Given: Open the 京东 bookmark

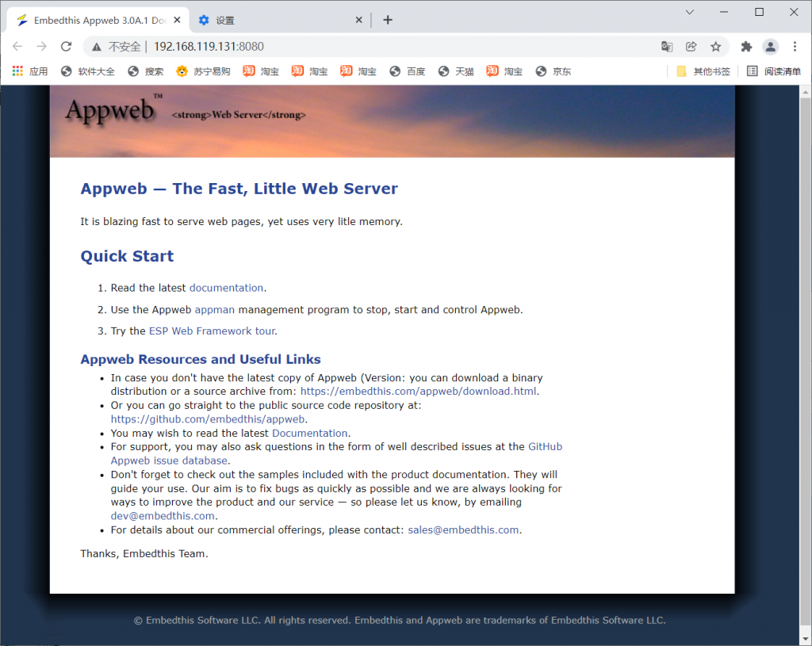Looking at the screenshot, I should coord(553,71).
